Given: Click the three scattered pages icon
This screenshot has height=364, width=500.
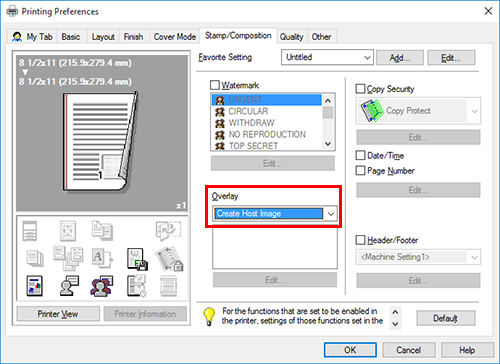Looking at the screenshot, I should [x=68, y=258].
